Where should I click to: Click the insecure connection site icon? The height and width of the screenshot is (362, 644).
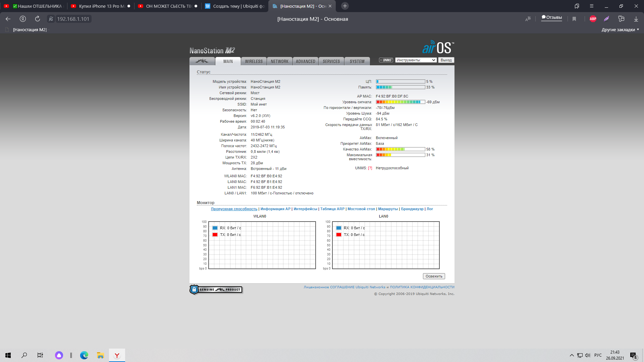tap(51, 19)
